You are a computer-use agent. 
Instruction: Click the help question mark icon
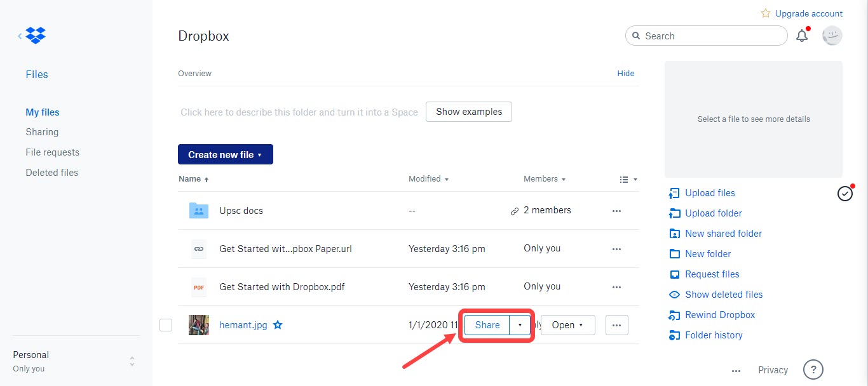point(813,369)
